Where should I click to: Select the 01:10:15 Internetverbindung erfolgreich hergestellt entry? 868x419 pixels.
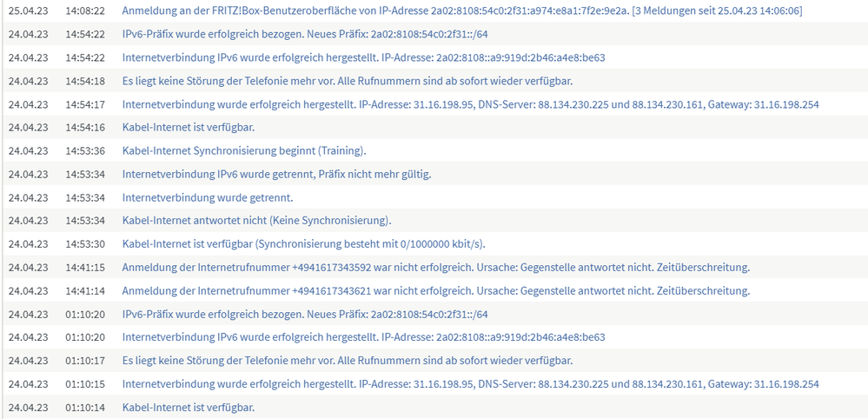(471, 384)
